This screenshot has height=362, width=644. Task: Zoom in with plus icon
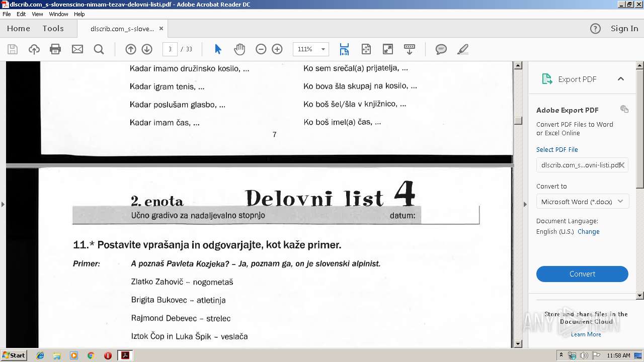pos(277,49)
